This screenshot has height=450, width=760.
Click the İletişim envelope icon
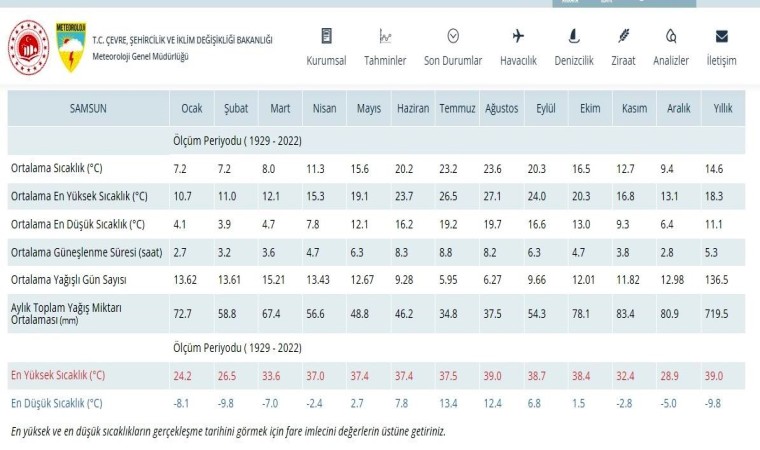click(x=721, y=37)
